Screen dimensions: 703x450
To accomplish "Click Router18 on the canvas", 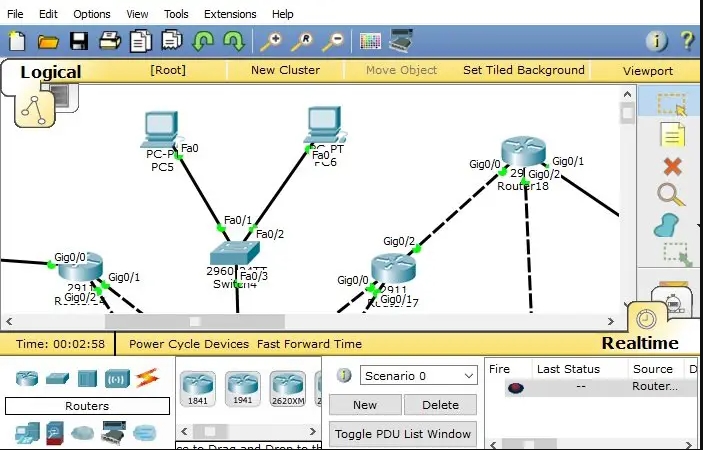I will pos(523,155).
